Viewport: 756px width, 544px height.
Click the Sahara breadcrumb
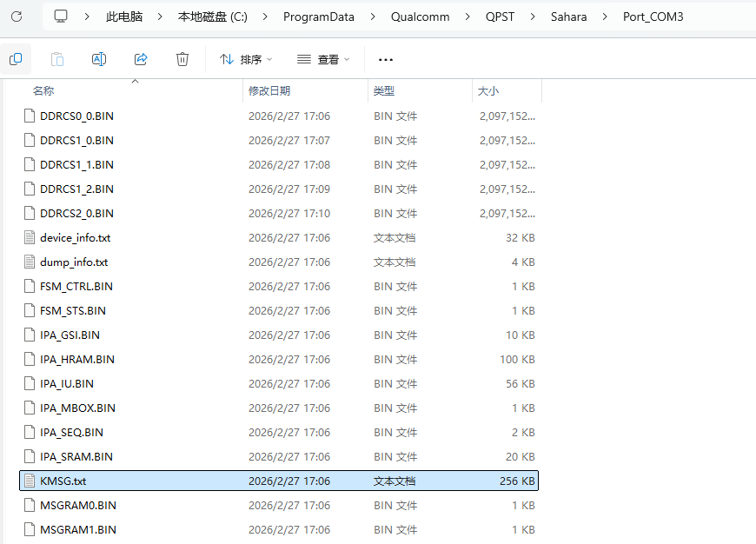(569, 17)
